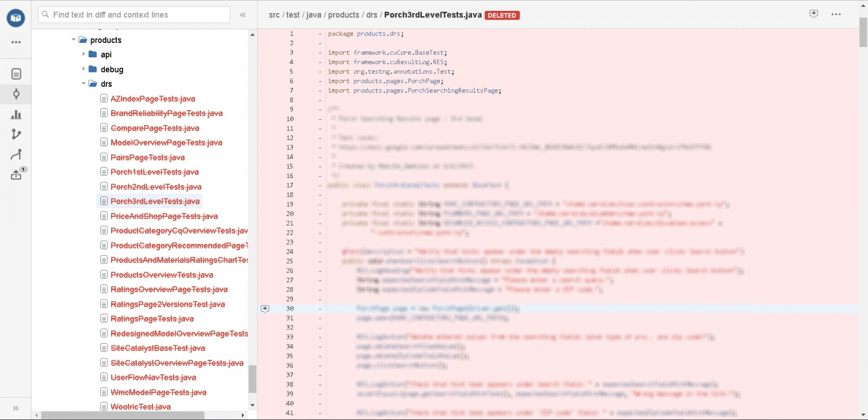Viewport: 868px width, 420px height.
Task: Open RedesignedModelOverviewPageTests file in tree
Action: pyautogui.click(x=179, y=333)
